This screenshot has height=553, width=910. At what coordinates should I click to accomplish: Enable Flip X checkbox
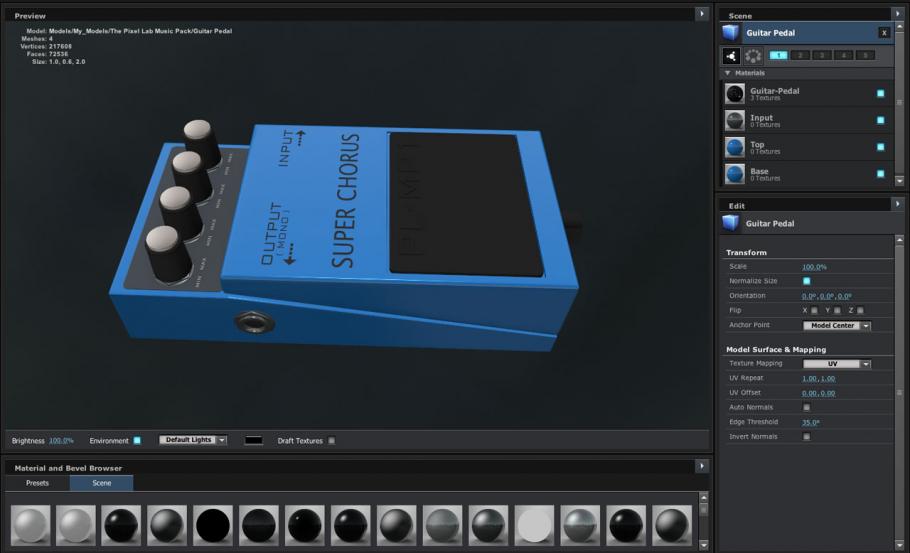tap(814, 310)
